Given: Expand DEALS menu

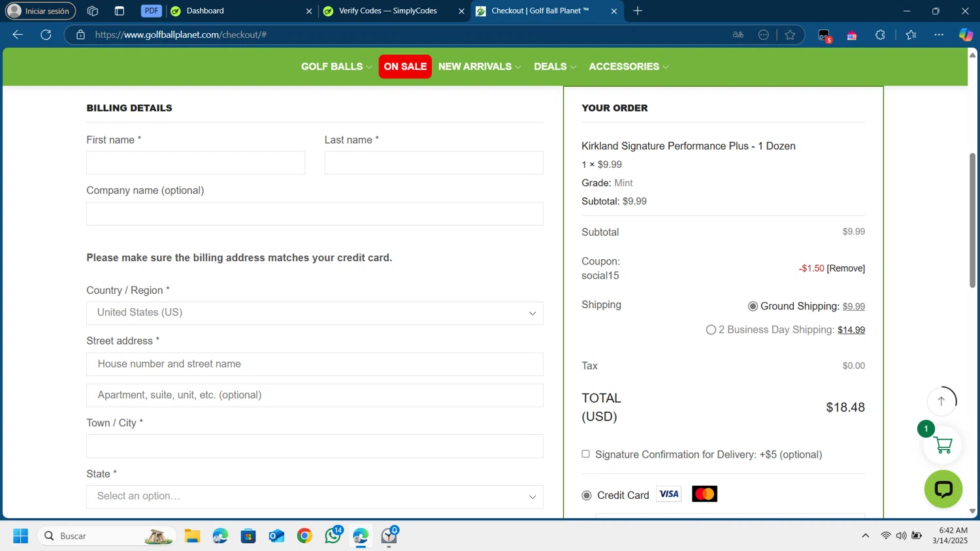Looking at the screenshot, I should [x=555, y=67].
